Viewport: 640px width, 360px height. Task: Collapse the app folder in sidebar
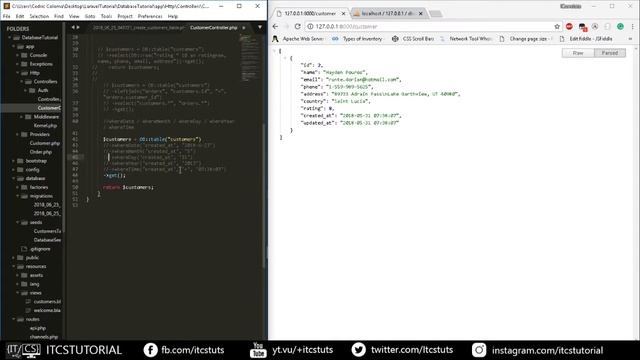point(14,47)
